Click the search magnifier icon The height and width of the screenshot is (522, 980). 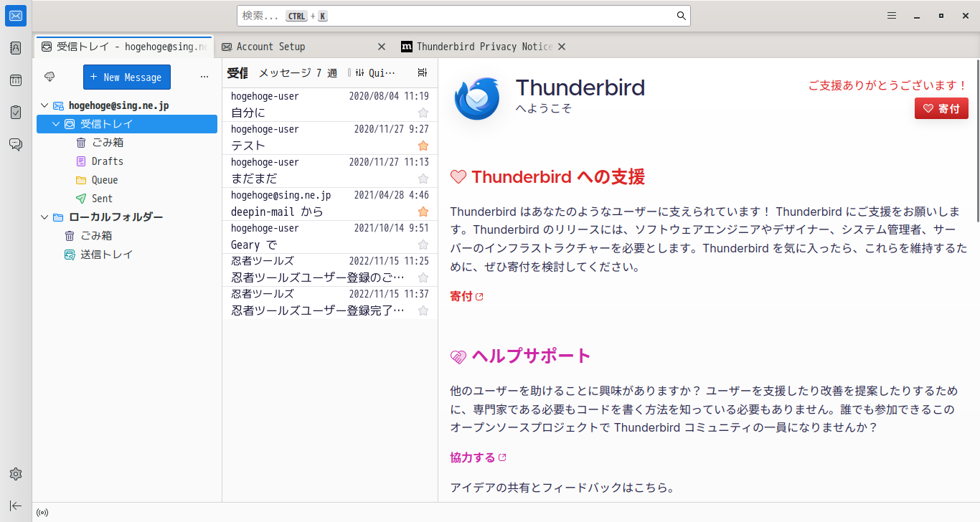(x=681, y=16)
